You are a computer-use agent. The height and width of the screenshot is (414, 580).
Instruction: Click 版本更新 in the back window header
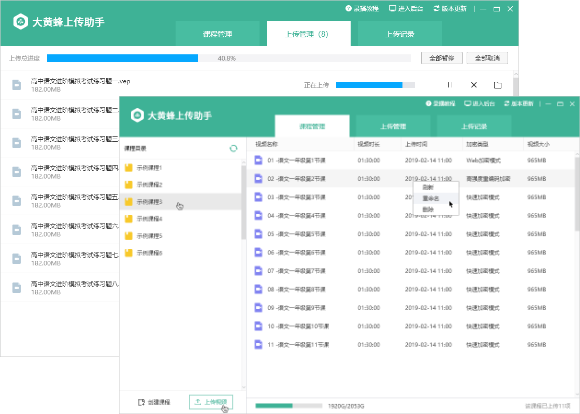tap(450, 9)
